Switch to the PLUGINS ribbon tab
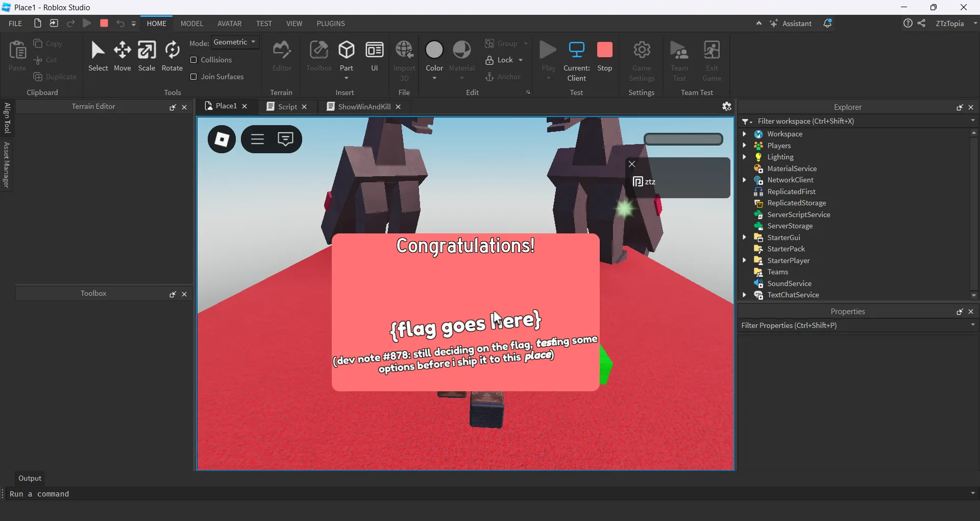Image resolution: width=980 pixels, height=521 pixels. [331, 23]
